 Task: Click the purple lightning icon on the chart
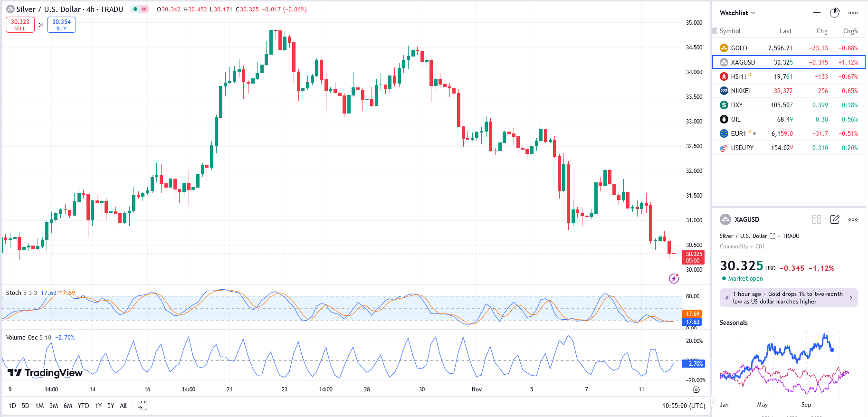pyautogui.click(x=674, y=278)
